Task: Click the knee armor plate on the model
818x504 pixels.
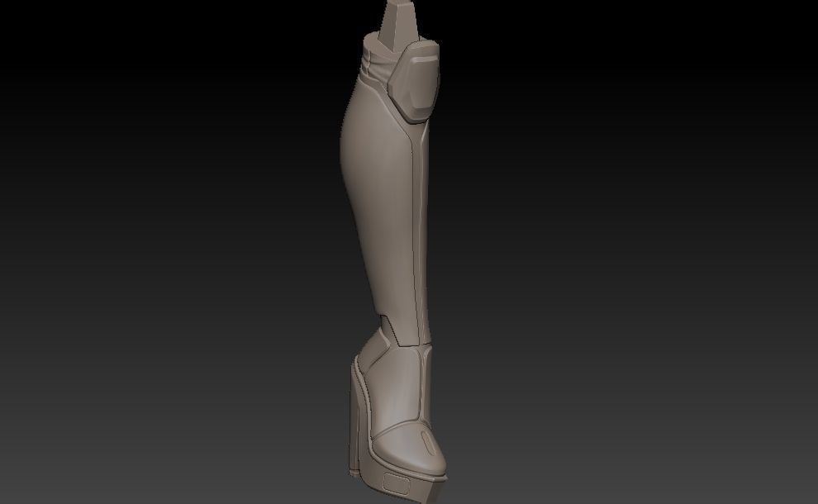Action: click(414, 82)
